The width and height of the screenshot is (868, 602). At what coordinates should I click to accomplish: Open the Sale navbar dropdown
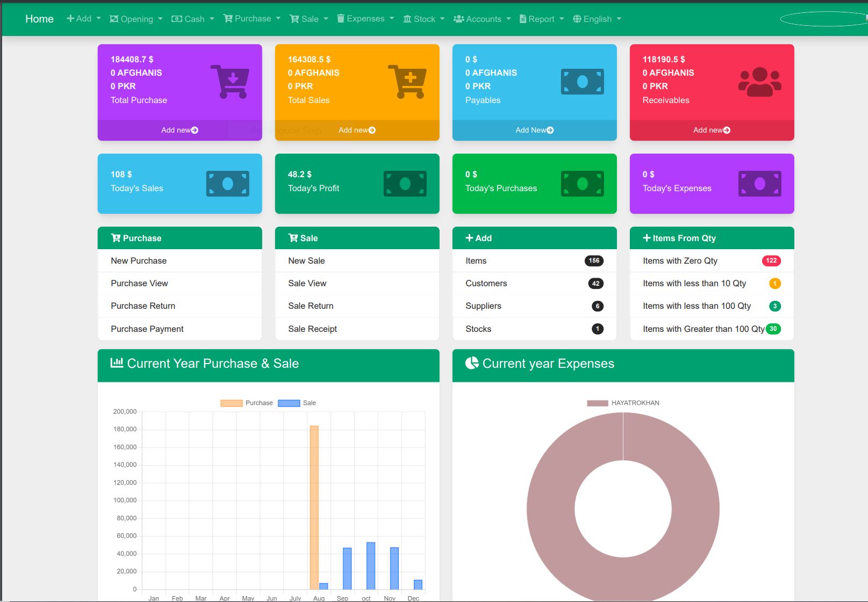click(x=309, y=19)
